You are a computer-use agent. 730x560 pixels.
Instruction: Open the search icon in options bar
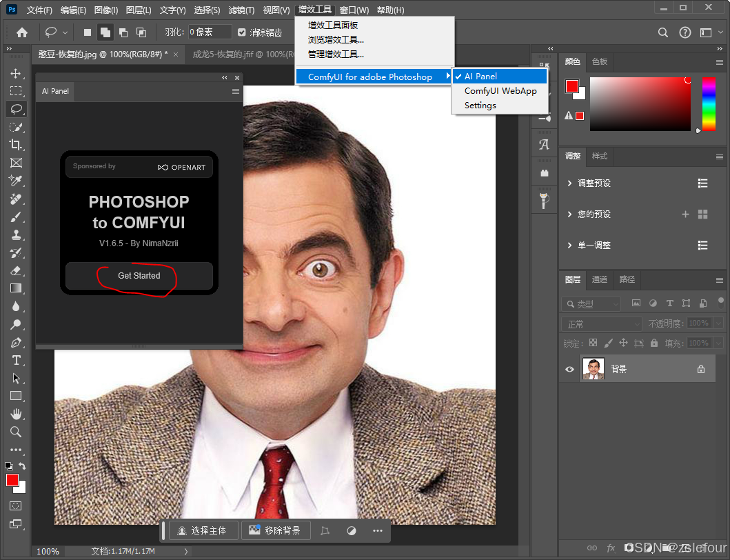(663, 32)
